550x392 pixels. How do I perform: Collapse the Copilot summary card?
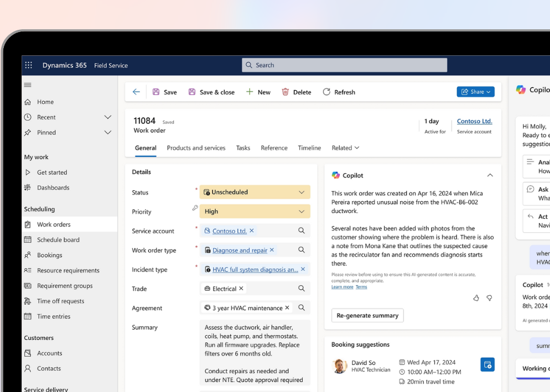coord(490,175)
